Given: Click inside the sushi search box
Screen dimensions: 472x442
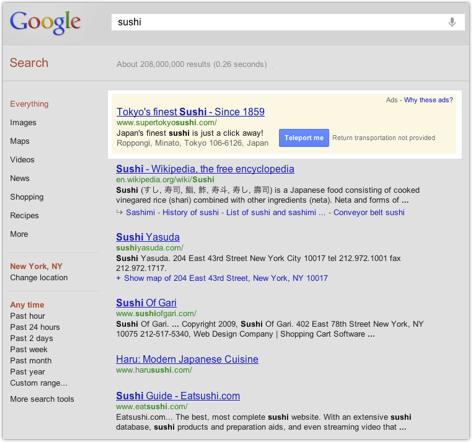Looking at the screenshot, I should (x=280, y=22).
